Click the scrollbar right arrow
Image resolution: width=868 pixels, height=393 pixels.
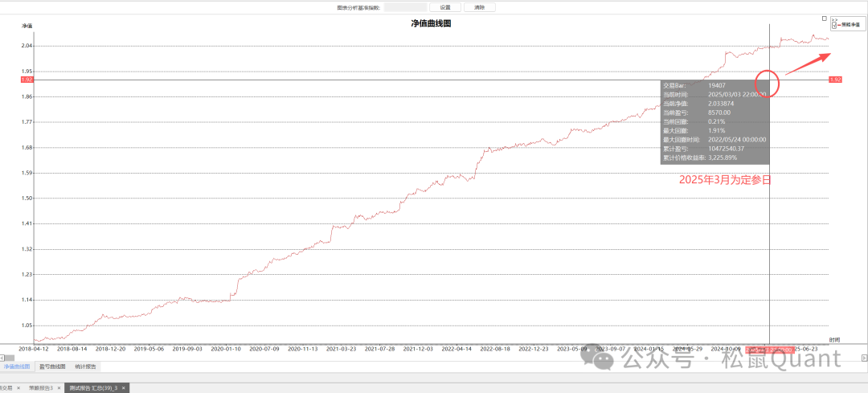[864, 358]
